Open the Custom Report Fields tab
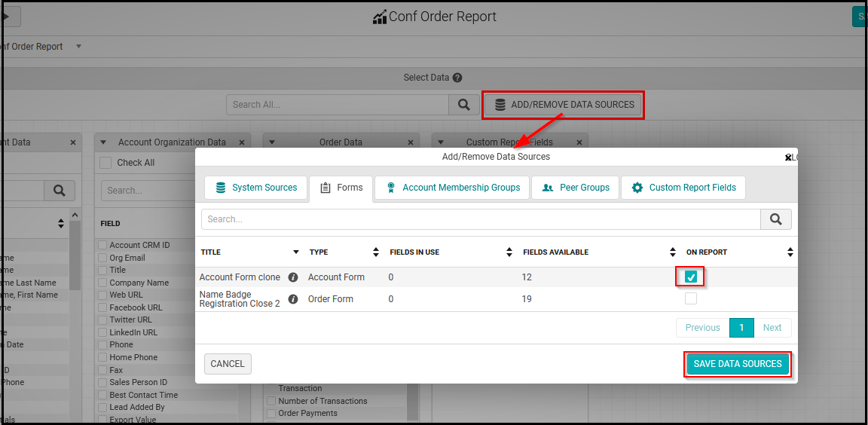This screenshot has height=425, width=868. [683, 188]
